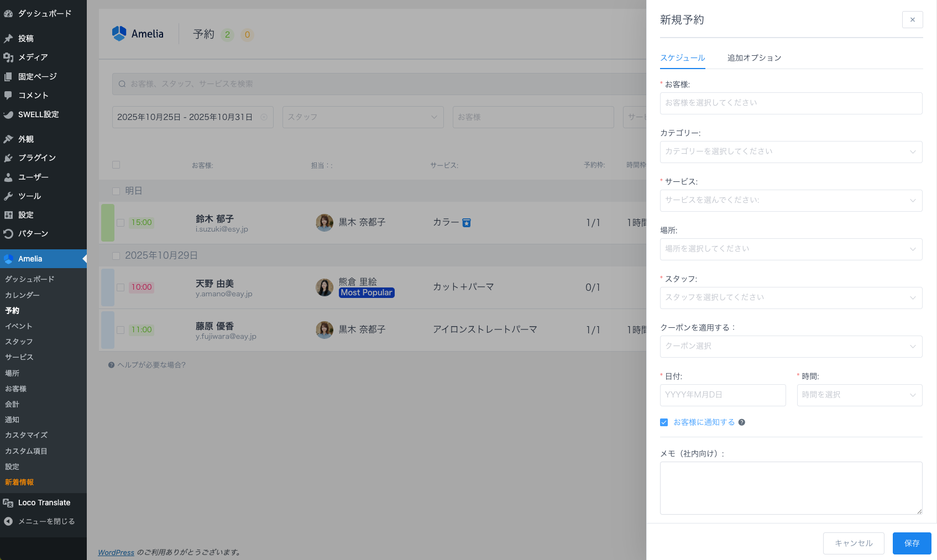Click the ツール wrench icon in sidebar
The width and height of the screenshot is (937, 560).
(8, 196)
